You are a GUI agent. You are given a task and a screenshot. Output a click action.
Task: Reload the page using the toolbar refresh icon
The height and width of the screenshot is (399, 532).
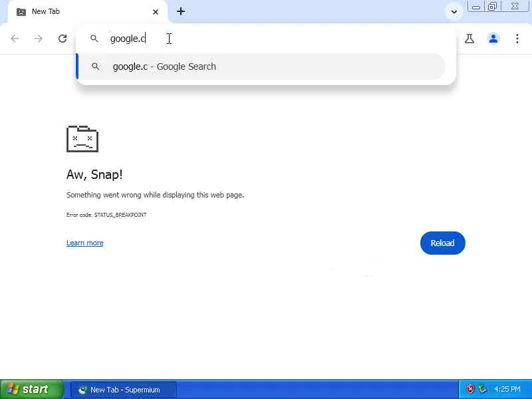(x=63, y=39)
